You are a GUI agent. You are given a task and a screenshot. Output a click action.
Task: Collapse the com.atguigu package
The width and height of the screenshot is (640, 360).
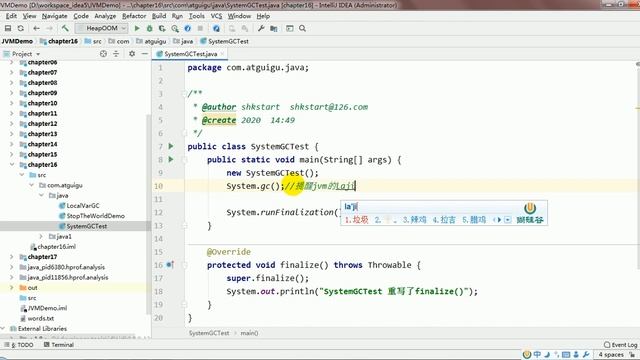[32, 185]
